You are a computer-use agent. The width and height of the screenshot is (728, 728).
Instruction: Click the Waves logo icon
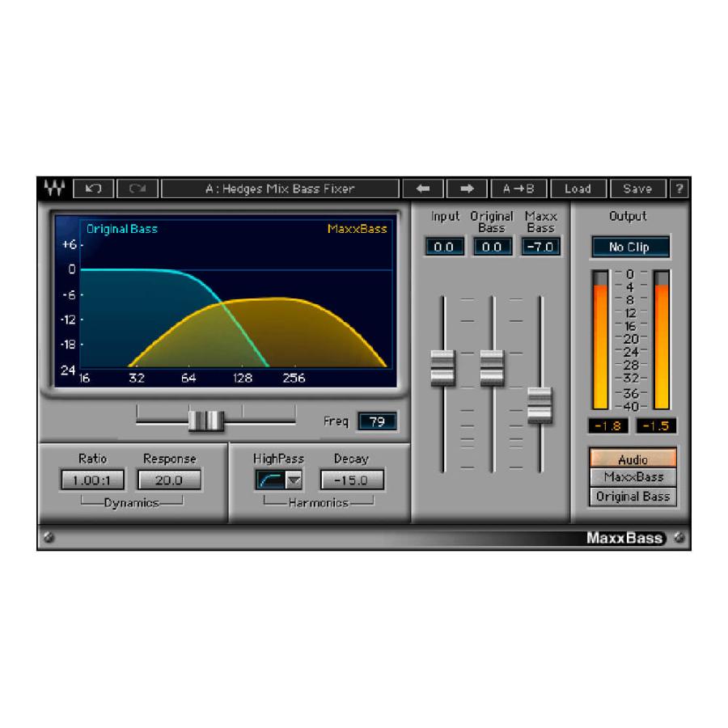pos(54,188)
